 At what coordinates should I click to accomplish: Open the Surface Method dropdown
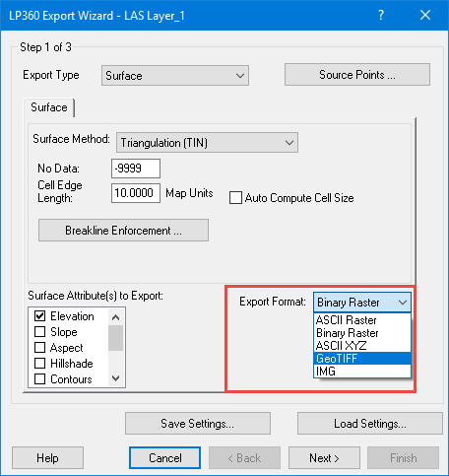click(207, 143)
